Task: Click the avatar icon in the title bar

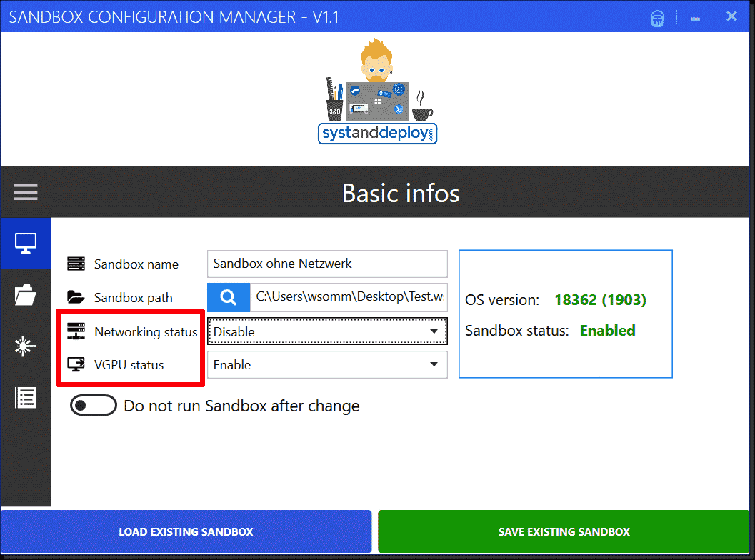Action: point(656,16)
